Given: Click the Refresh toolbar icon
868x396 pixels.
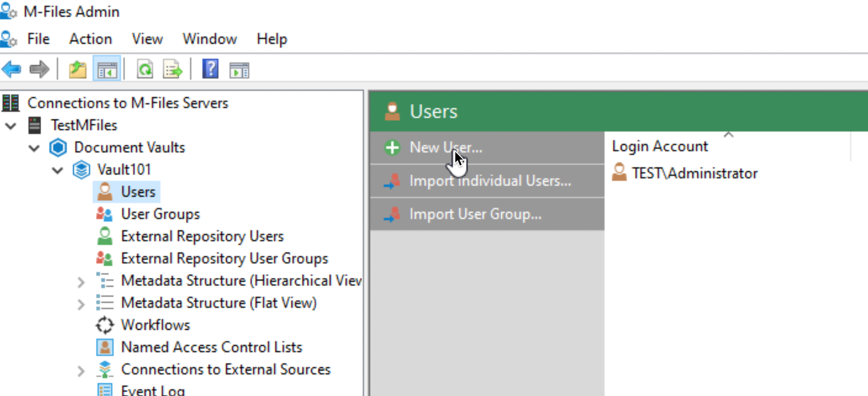Looking at the screenshot, I should click(x=145, y=70).
